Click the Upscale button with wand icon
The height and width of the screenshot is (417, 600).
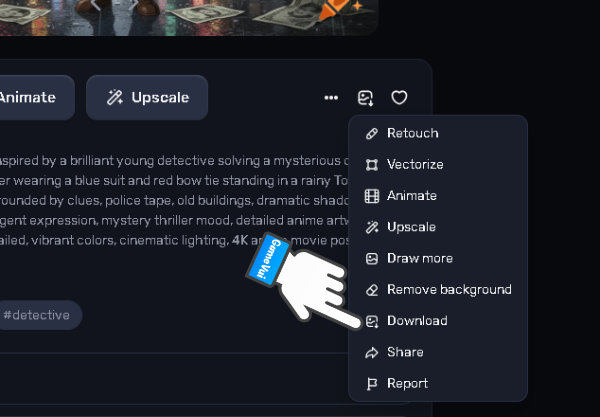tap(147, 98)
